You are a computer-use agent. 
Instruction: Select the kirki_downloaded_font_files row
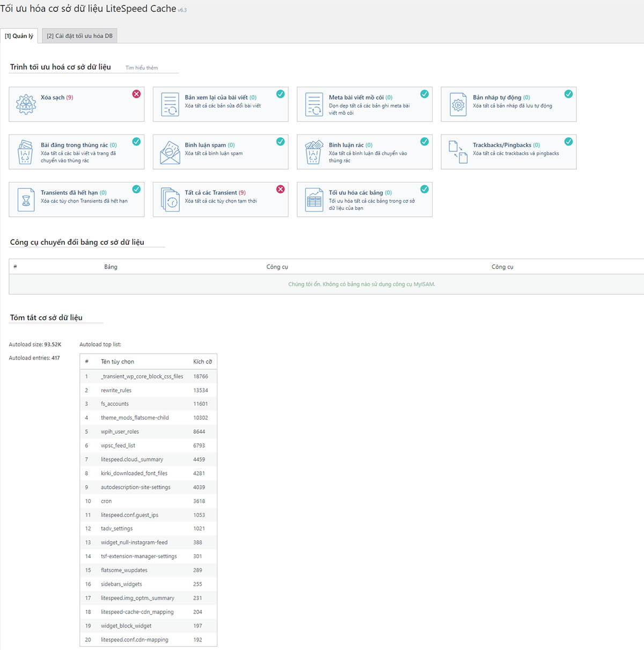149,473
